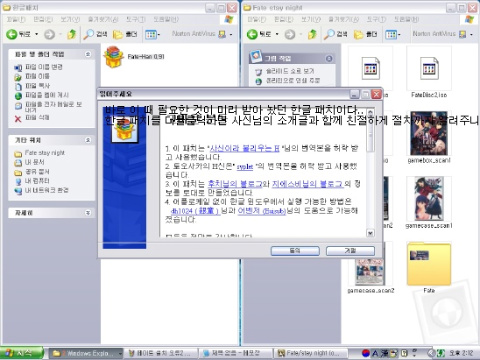Select the FateDisc2.iso file

click(x=429, y=73)
